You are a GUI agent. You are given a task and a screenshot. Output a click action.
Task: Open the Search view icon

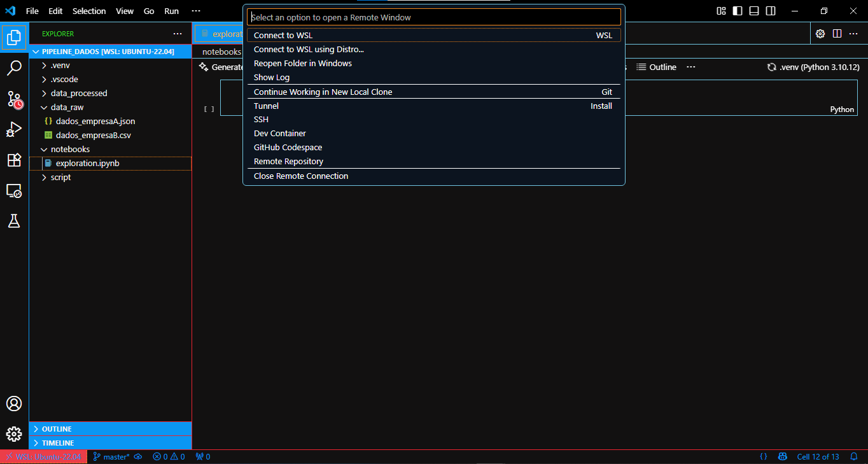(14, 68)
